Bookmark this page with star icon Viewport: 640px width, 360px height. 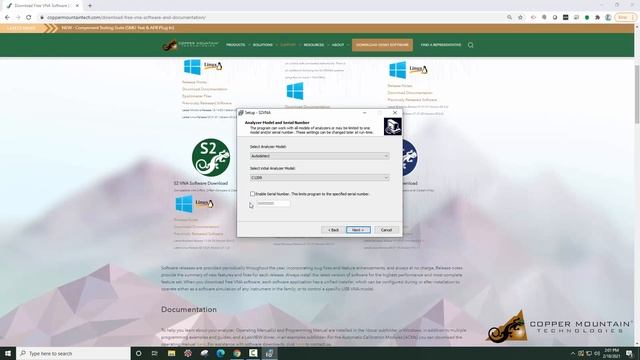(520, 18)
